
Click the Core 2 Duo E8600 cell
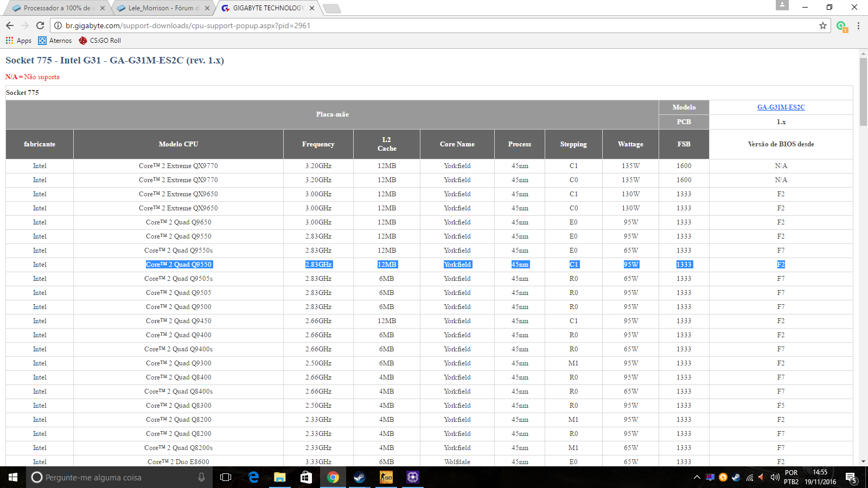point(178,462)
